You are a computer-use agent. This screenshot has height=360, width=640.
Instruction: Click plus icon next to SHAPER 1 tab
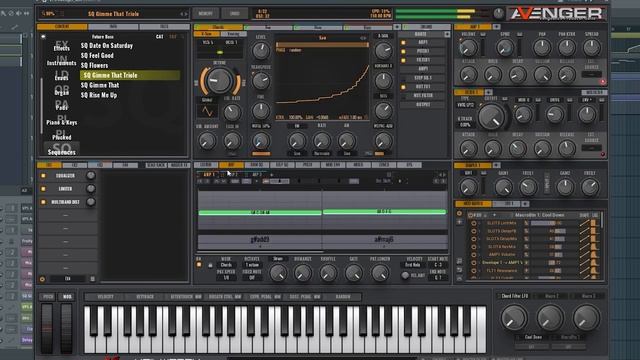click(x=496, y=165)
